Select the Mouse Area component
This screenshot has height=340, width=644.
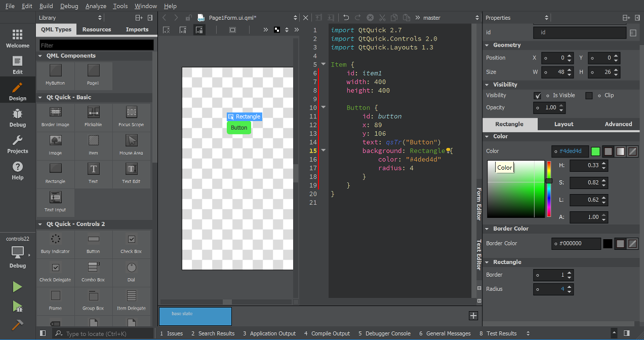coord(131,145)
